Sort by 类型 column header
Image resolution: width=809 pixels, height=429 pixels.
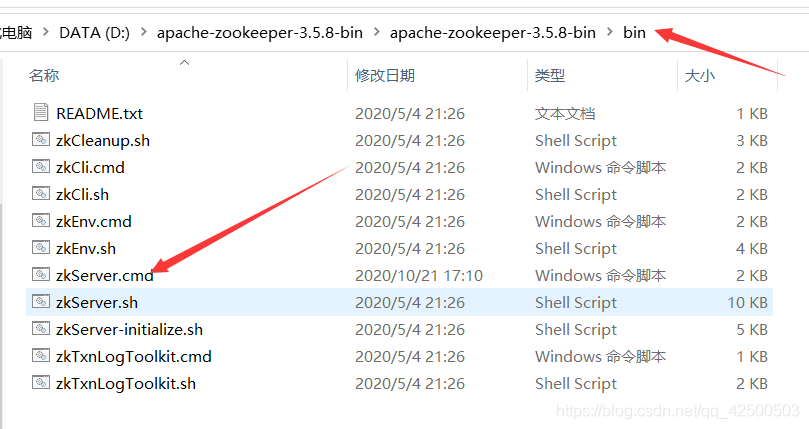[549, 75]
